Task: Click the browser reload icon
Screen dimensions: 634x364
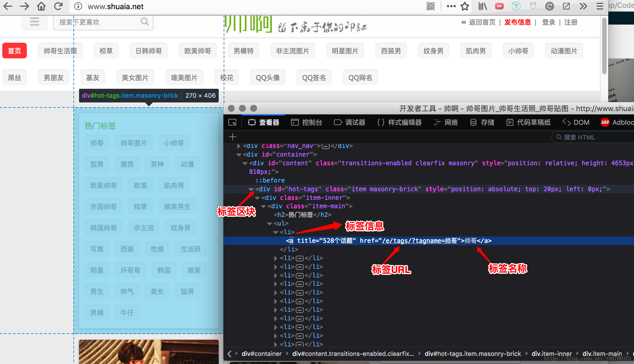Action: click(58, 6)
